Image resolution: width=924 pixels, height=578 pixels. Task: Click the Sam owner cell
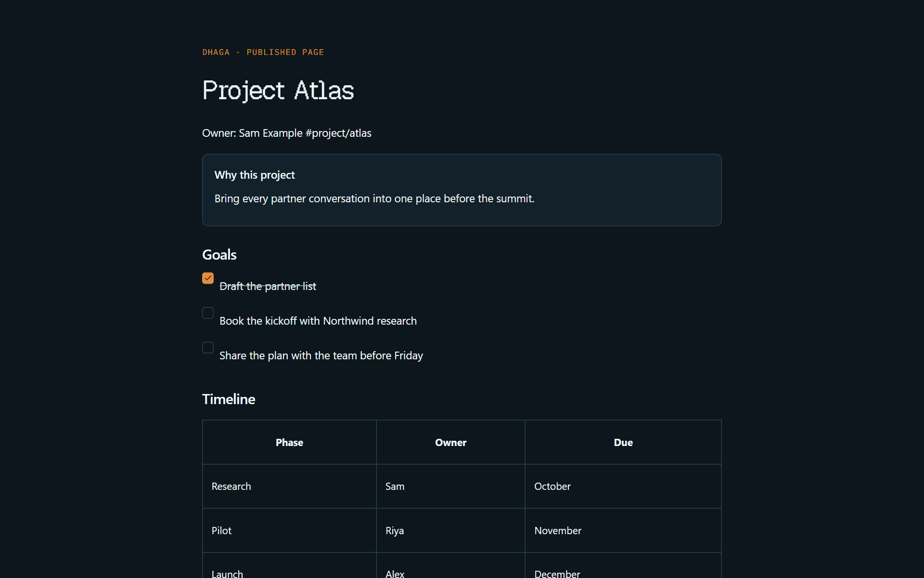[451, 486]
